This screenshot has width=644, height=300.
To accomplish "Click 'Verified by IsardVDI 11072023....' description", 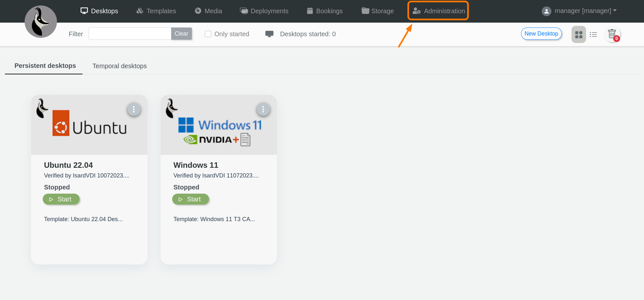I will pyautogui.click(x=216, y=176).
